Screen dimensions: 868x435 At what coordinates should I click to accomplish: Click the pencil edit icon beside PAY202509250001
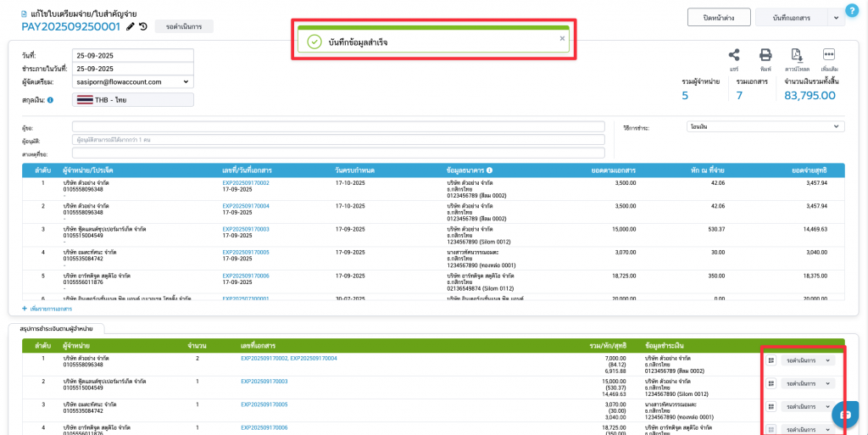tap(131, 26)
